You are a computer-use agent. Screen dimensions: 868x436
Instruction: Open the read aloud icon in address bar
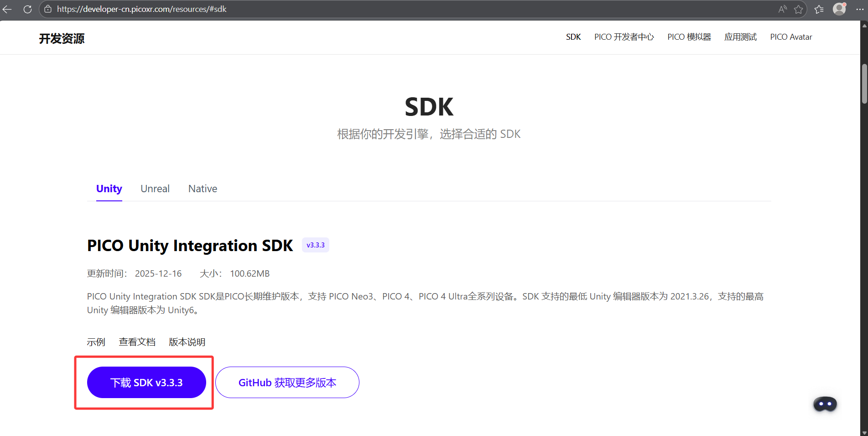782,9
